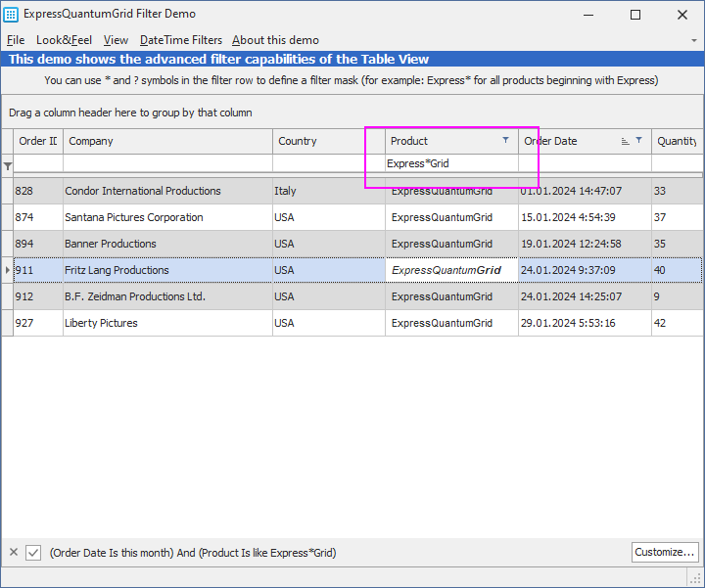
Task: Select the Condor International Productions cell
Action: click(x=167, y=191)
